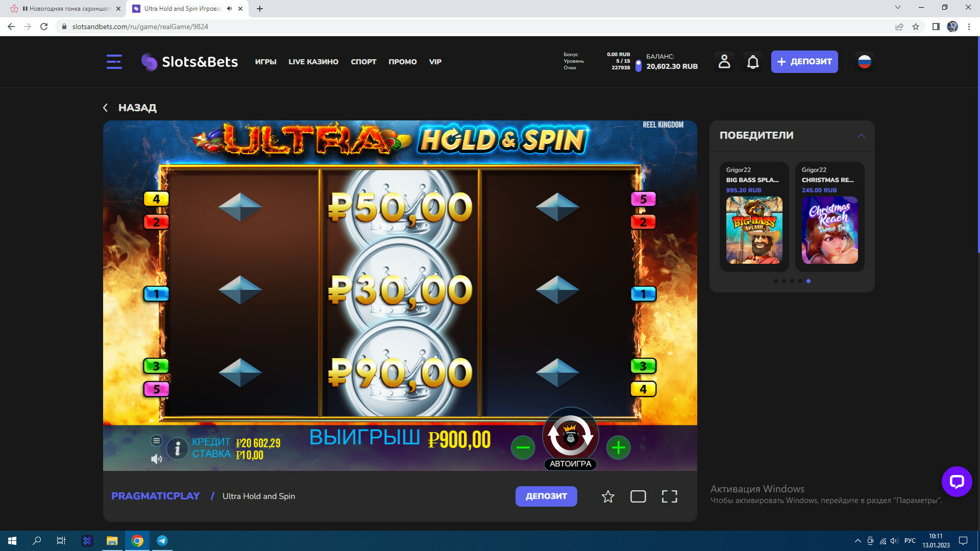Open the language flag selector

click(x=864, y=62)
